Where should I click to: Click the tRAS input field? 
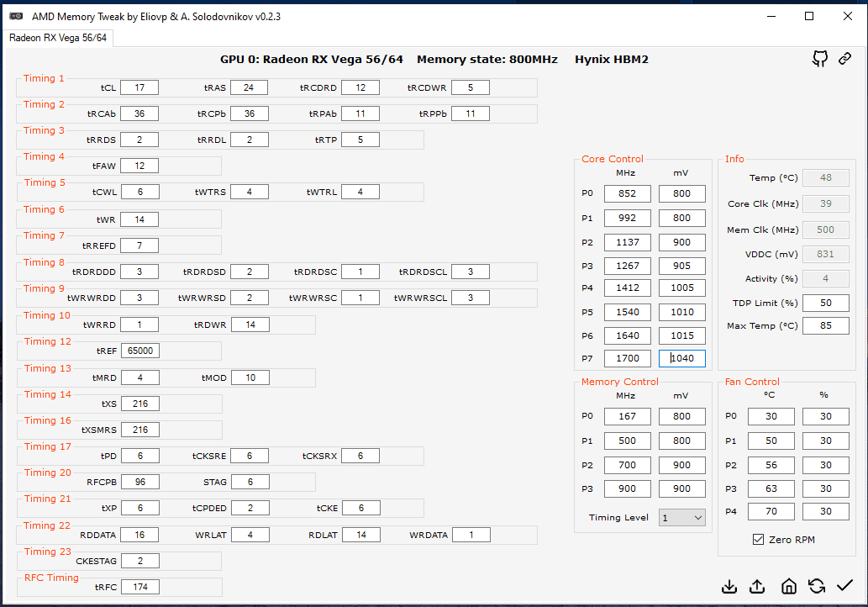click(249, 87)
